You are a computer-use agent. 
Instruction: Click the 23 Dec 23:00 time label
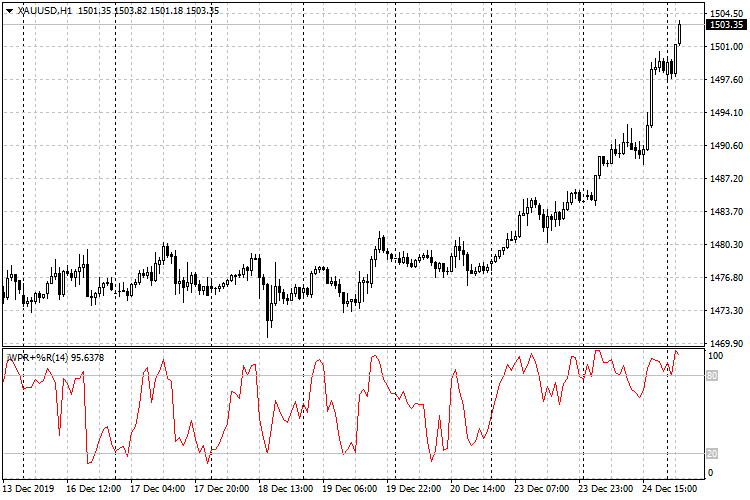pos(605,490)
